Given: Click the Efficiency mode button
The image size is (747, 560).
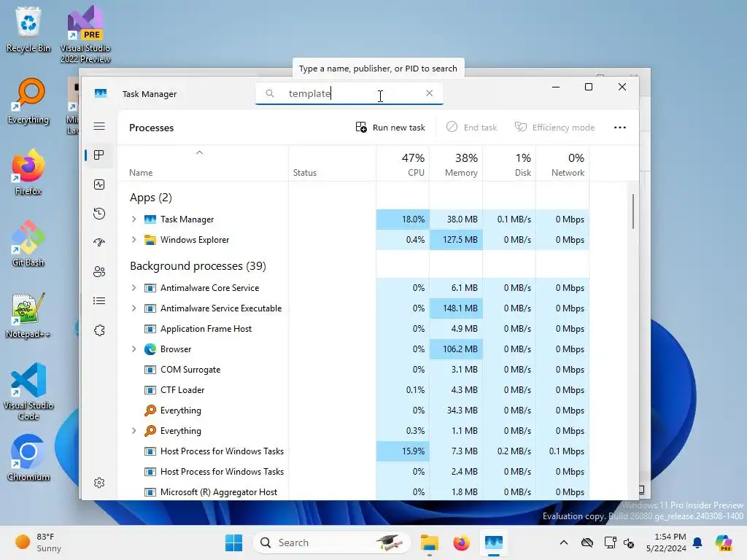Looking at the screenshot, I should point(554,127).
